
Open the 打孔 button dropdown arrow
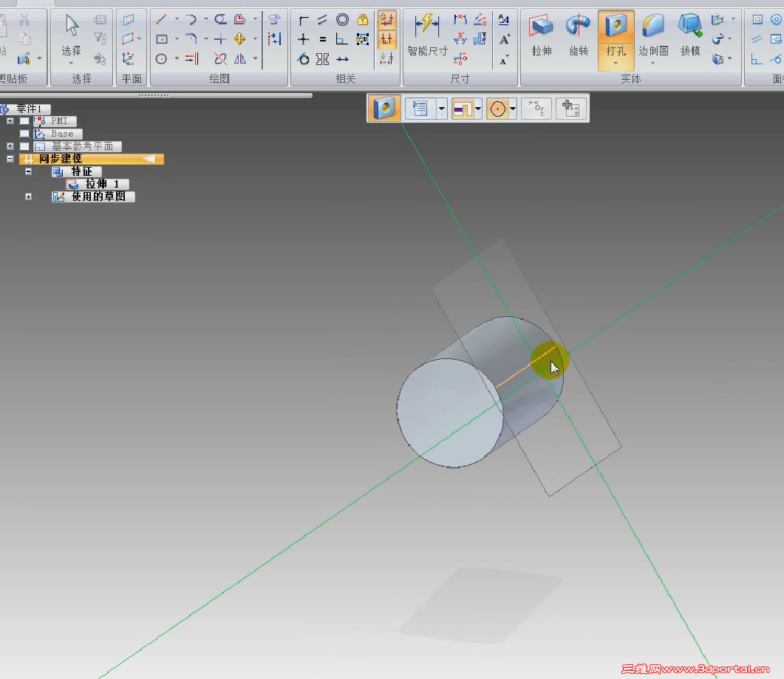tap(616, 64)
